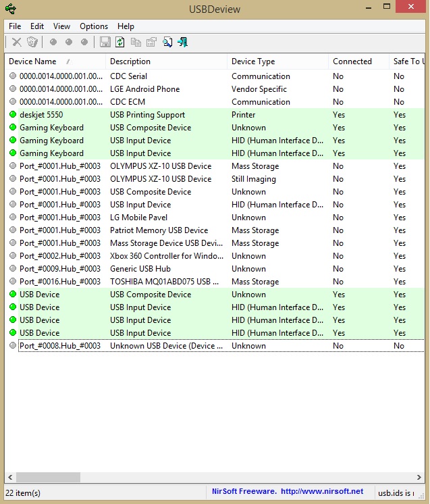Select the LGE Android Phone description

pyautogui.click(x=145, y=89)
